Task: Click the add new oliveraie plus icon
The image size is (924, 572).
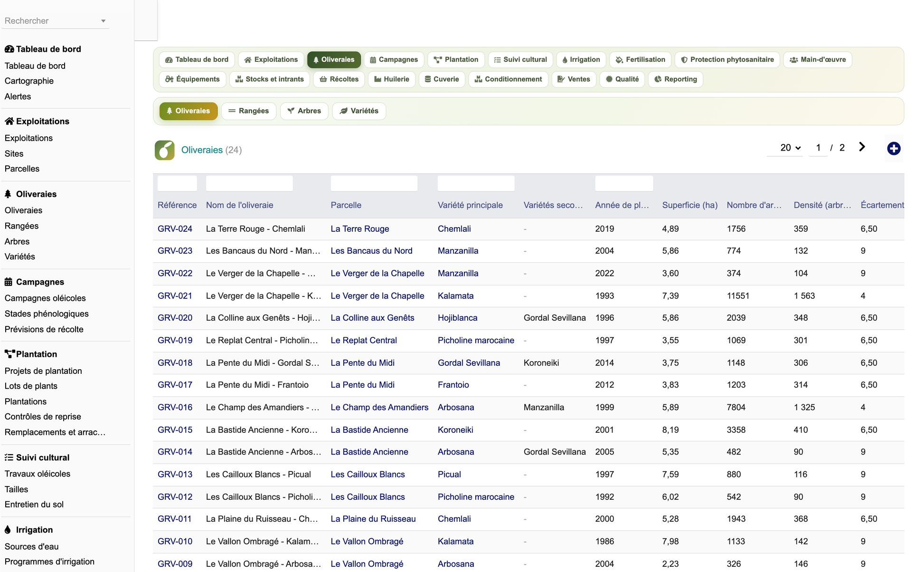Action: 894,148
